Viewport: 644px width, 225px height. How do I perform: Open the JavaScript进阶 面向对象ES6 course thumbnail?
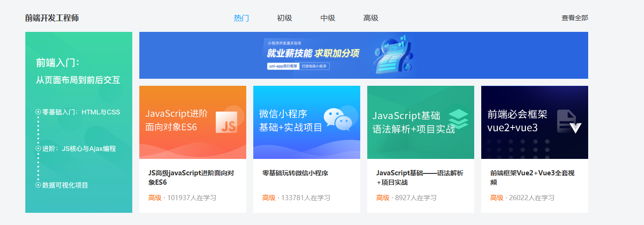pyautogui.click(x=193, y=122)
